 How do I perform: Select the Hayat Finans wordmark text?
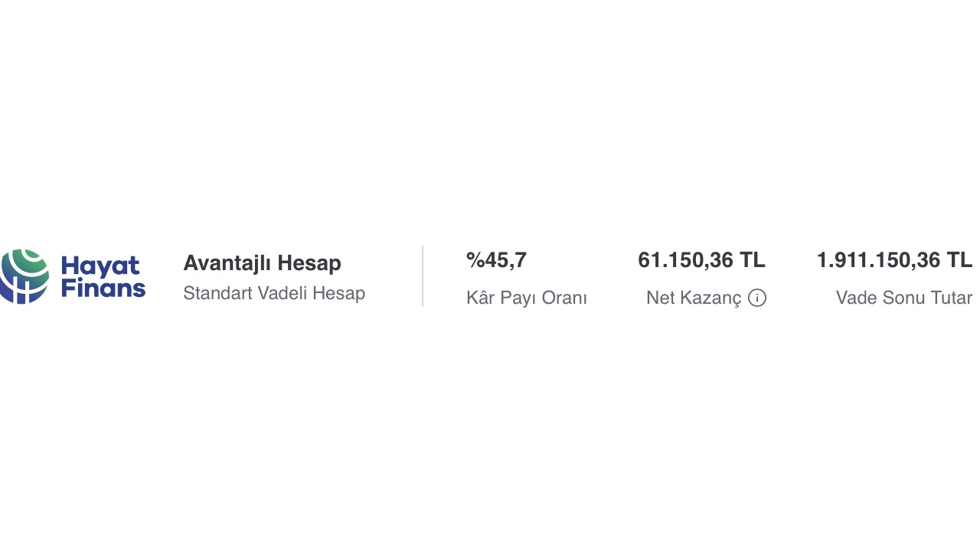coord(103,277)
